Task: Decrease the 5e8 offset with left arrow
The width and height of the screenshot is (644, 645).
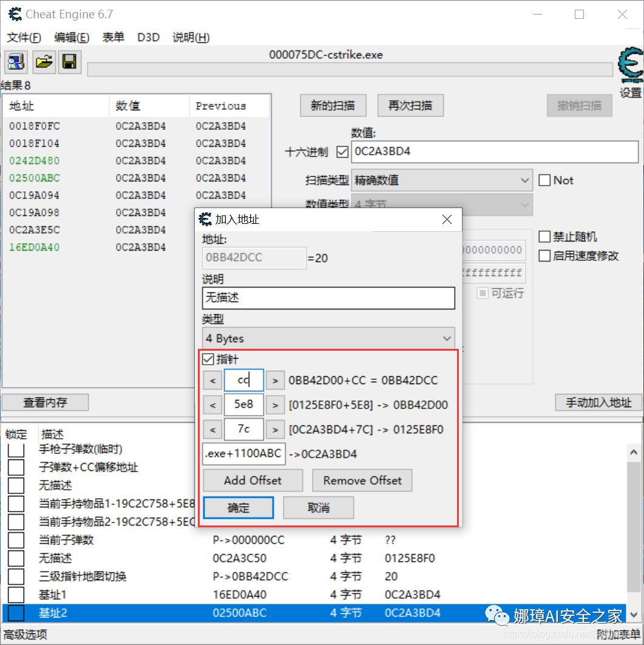Action: 213,405
